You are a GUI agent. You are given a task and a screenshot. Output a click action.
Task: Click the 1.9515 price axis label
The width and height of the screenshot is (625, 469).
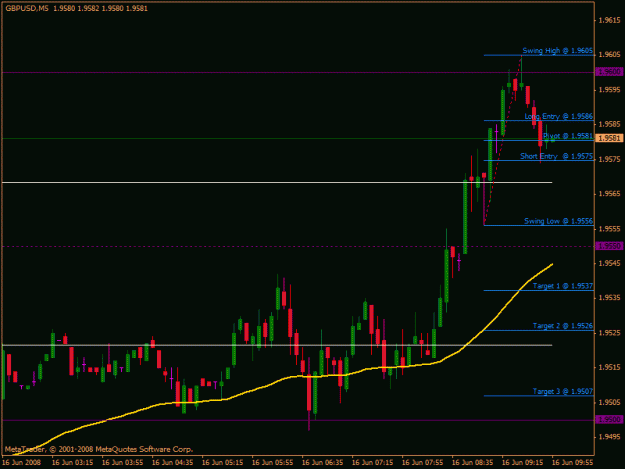point(610,367)
